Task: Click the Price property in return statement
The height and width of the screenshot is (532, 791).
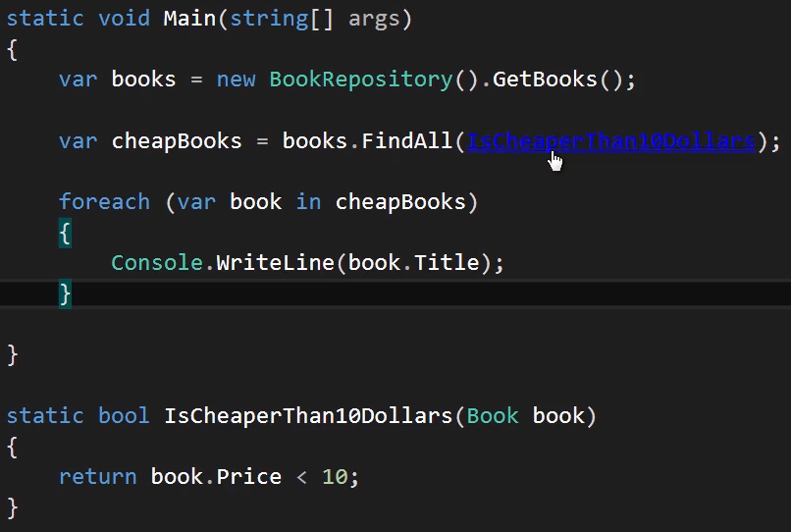Action: click(x=248, y=476)
